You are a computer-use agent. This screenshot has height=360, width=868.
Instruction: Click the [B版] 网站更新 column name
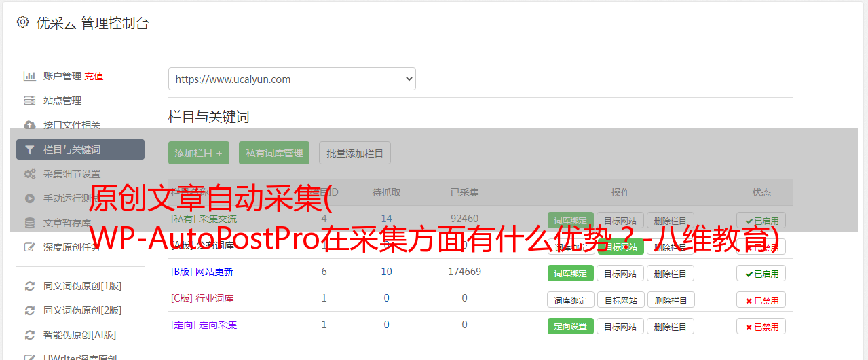pos(202,272)
